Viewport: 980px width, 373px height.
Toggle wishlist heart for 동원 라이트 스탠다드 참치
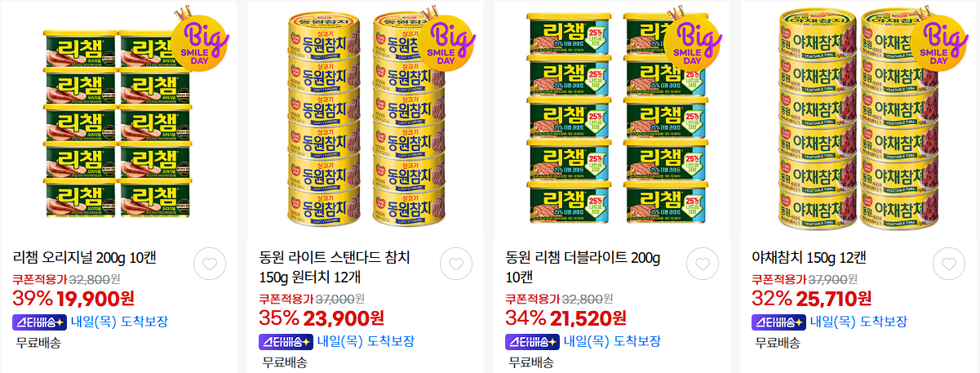point(456,264)
